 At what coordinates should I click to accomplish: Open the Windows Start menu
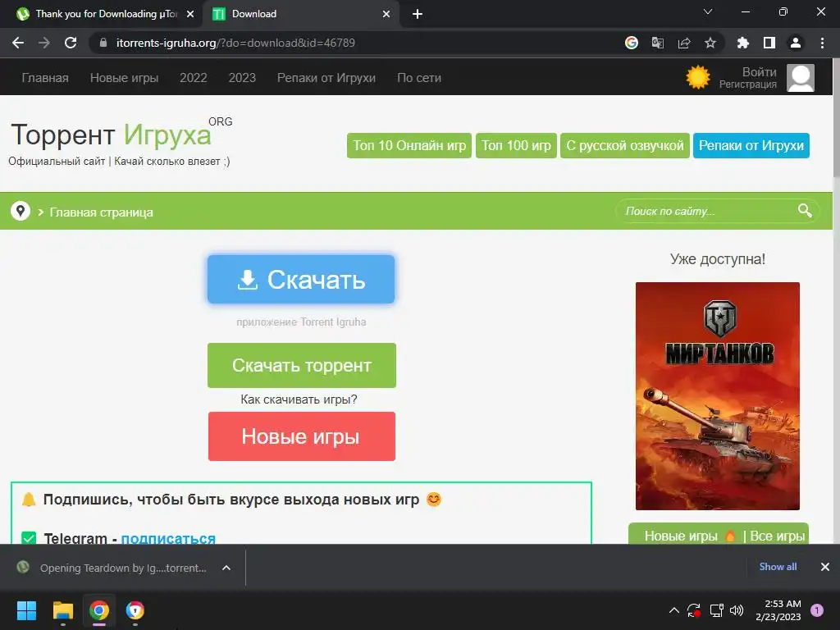click(x=26, y=610)
